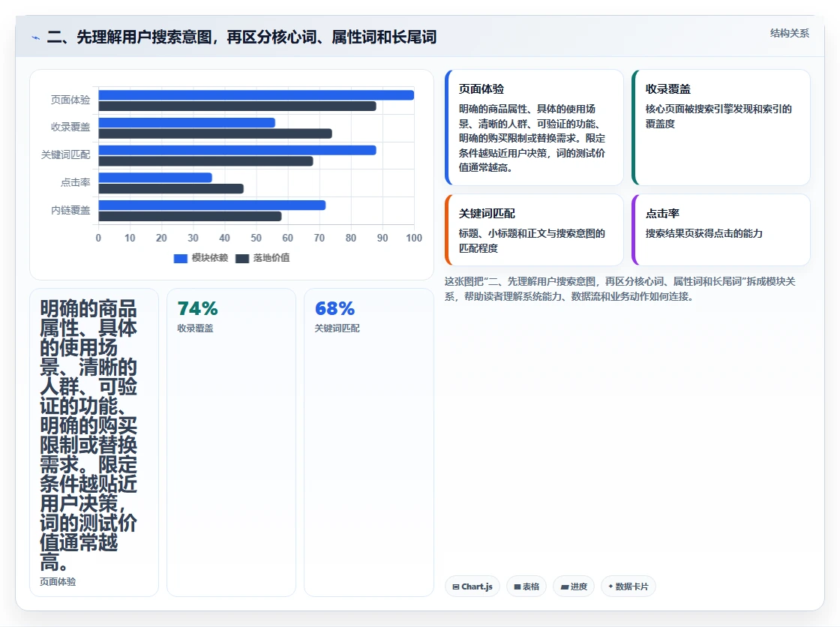Click the blue 收录覆盖 bar
Viewport: 840px width, 627px height.
click(187, 123)
